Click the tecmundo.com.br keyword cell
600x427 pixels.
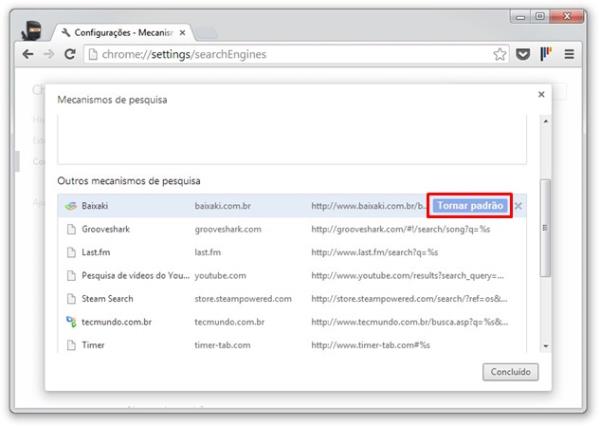tap(229, 322)
